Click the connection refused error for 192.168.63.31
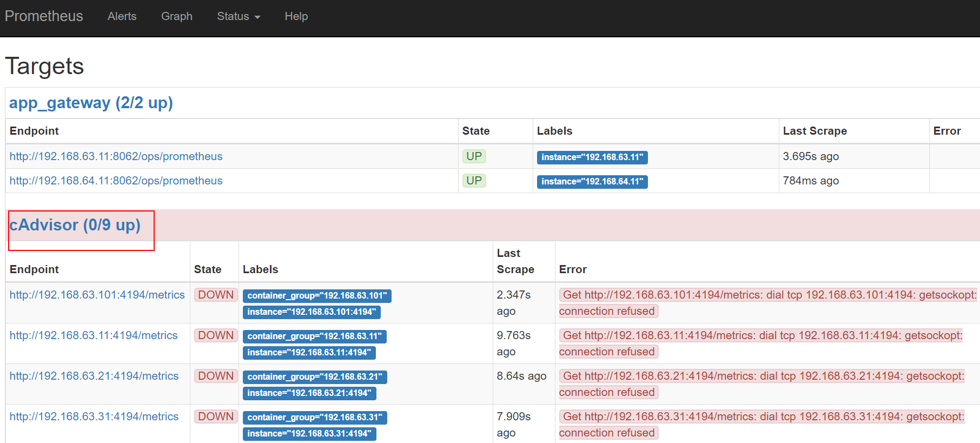 762,425
